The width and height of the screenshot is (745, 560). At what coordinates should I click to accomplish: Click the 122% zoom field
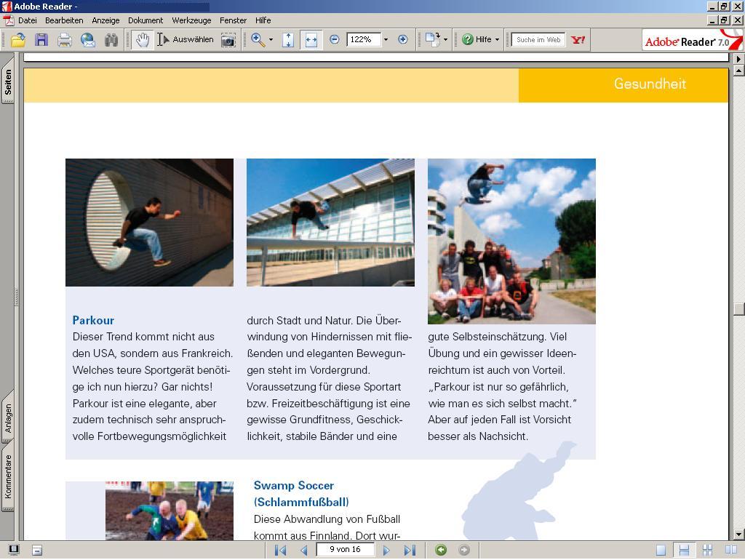coord(364,39)
